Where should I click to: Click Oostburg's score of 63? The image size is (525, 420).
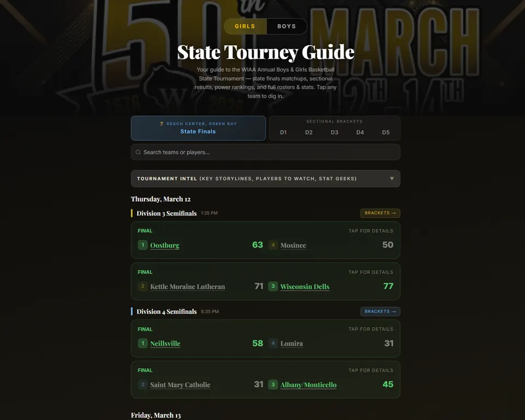pyautogui.click(x=258, y=245)
